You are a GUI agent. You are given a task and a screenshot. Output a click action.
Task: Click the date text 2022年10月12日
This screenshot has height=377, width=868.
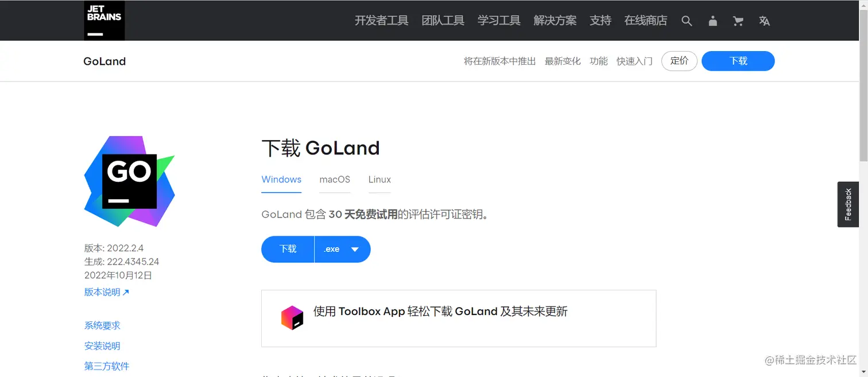118,275
